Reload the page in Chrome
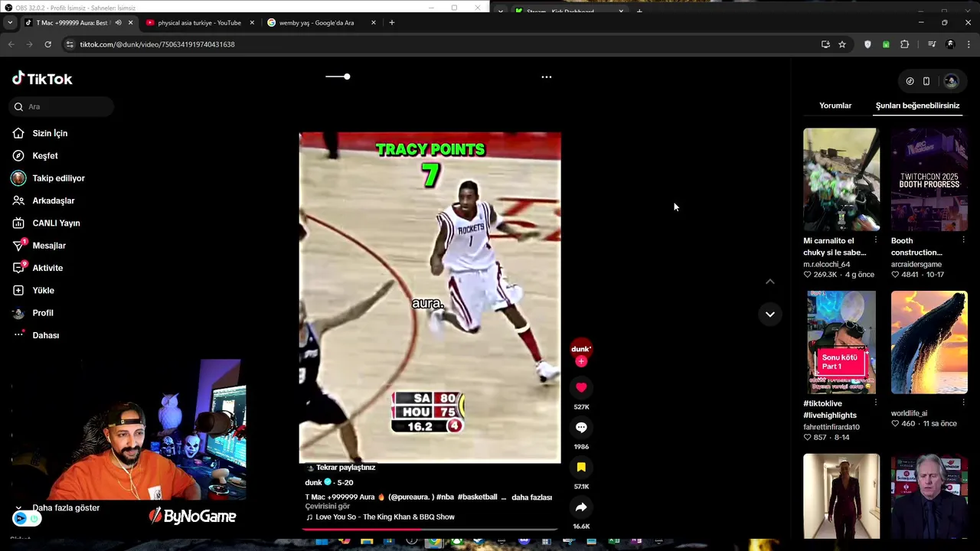This screenshot has height=551, width=980. click(x=47, y=44)
